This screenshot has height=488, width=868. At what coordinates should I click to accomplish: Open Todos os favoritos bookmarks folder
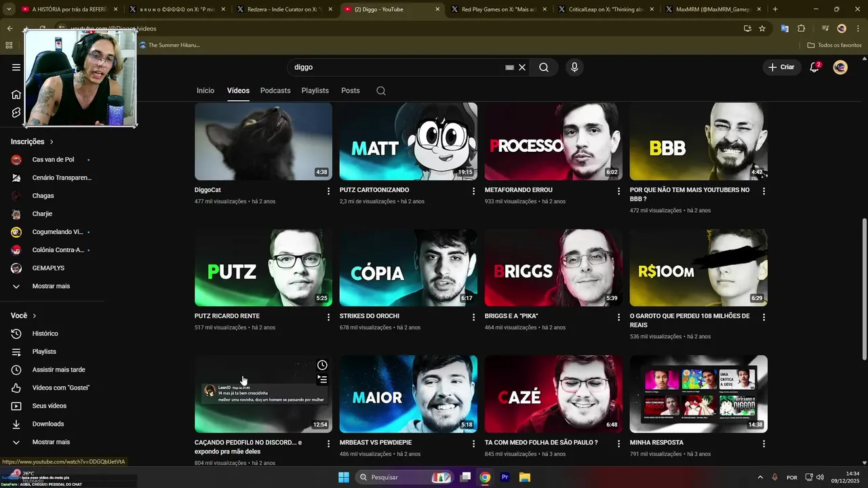pos(835,45)
